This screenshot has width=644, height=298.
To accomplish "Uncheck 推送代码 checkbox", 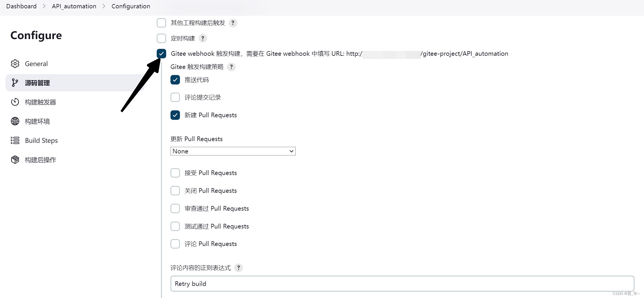I will coord(175,80).
